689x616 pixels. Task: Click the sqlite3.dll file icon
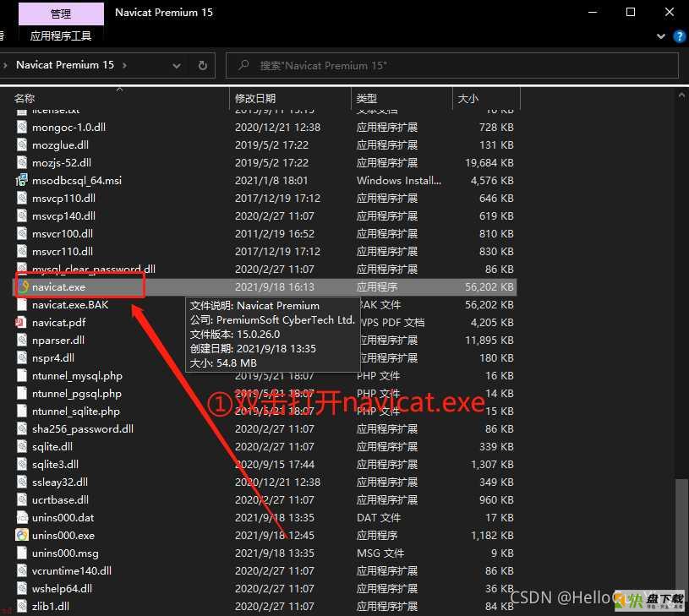(x=21, y=465)
